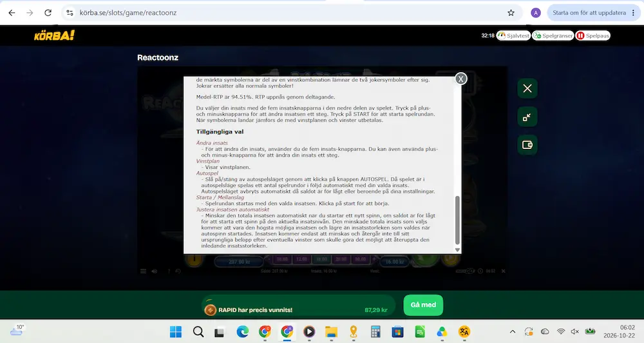Go to the KÖRBA! logo home page
Screen dimensions: 644x343
point(54,35)
